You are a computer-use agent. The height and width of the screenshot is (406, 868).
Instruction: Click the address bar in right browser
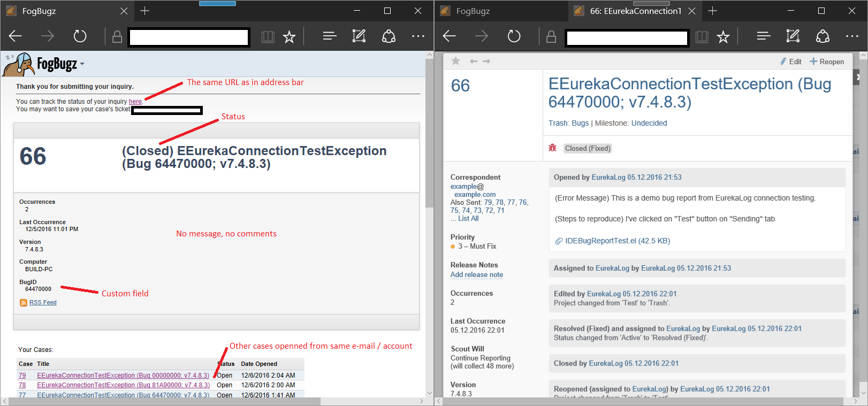click(626, 37)
